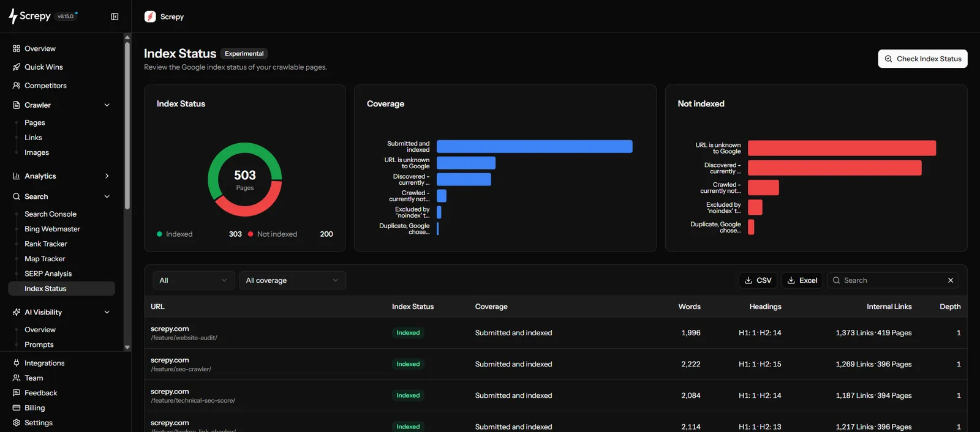Click the red Screpy project icon in header
980x432 pixels.
150,17
